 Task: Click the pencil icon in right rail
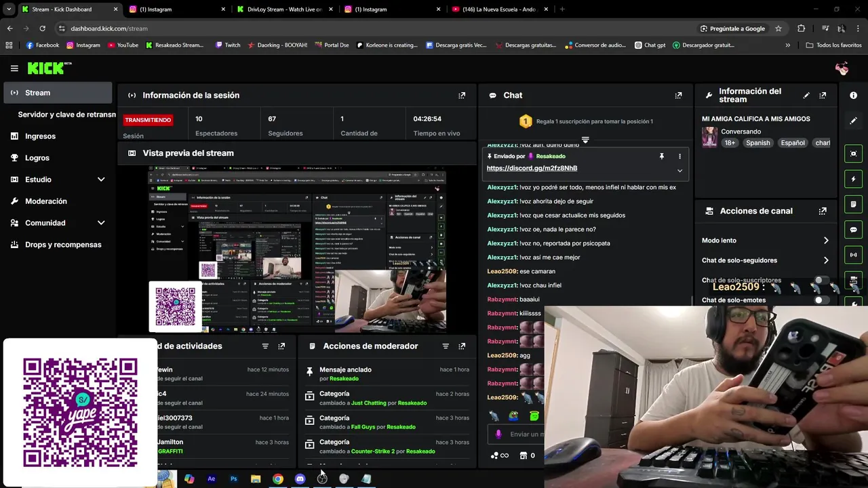click(x=853, y=121)
